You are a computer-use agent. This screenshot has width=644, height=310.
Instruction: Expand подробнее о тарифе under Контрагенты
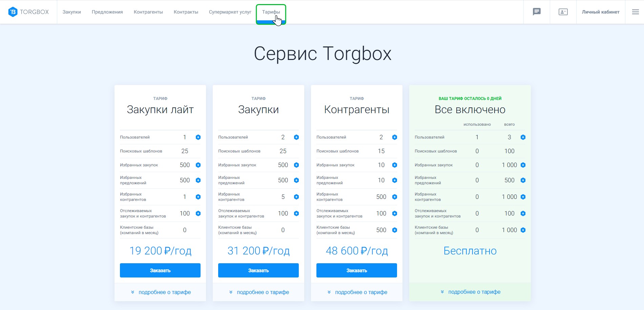tap(357, 292)
